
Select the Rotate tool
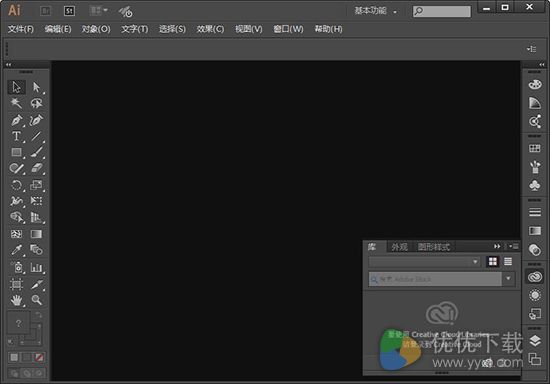16,185
